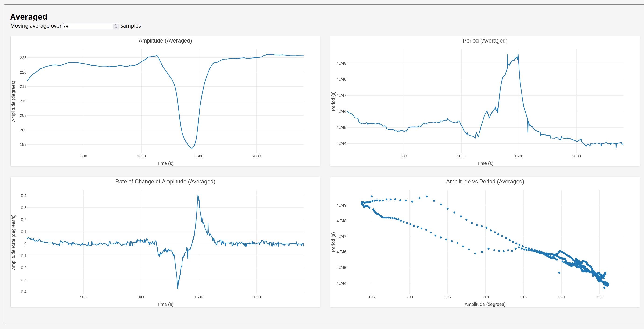644x329 pixels.
Task: Increase moving average samples with up arrow
Action: (x=115, y=25)
